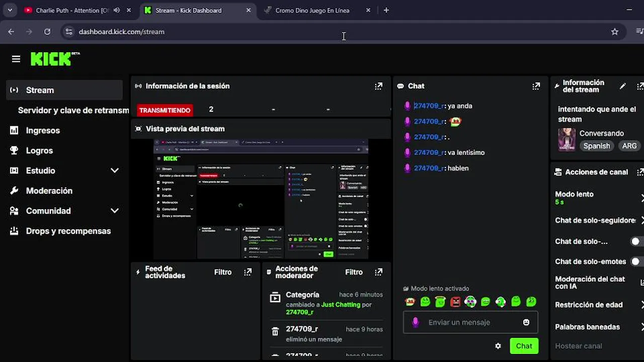644x362 pixels.
Task: Click the first pig-face emote in emote row
Action: coord(410,302)
